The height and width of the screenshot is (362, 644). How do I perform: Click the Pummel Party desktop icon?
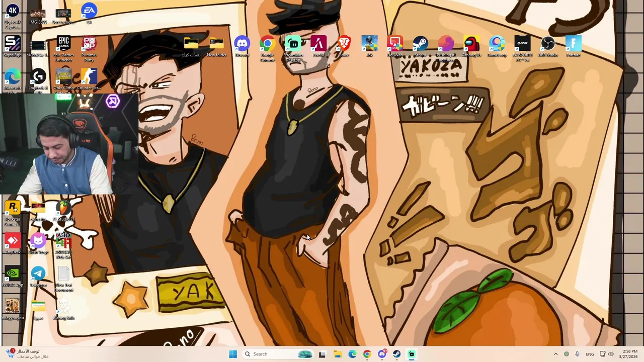89,49
